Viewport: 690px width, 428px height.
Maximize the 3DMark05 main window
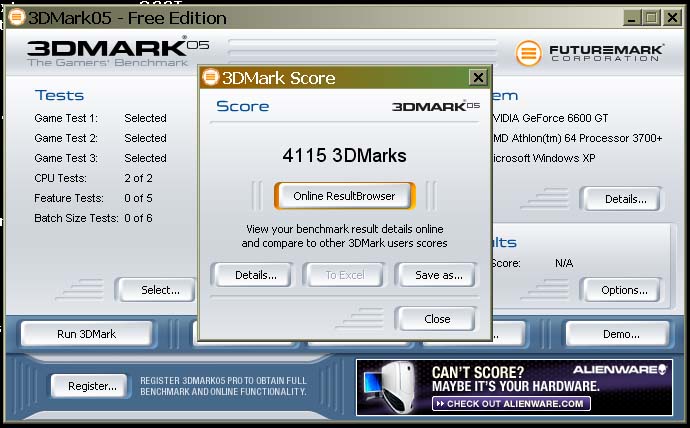[x=651, y=18]
